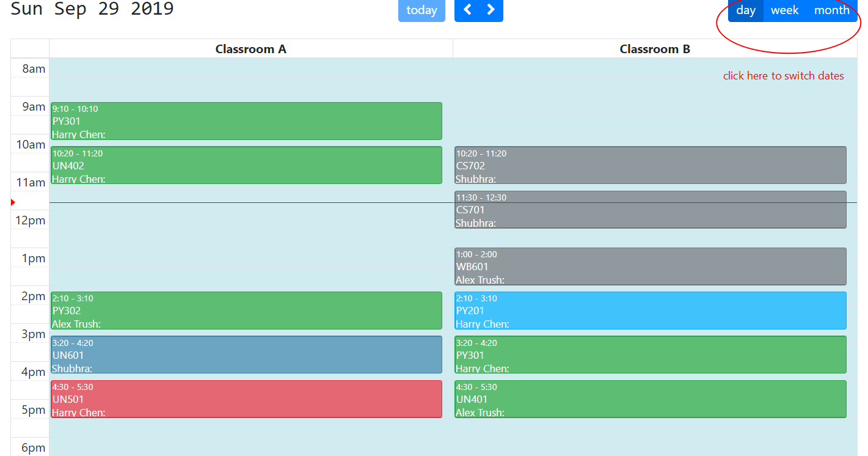The width and height of the screenshot is (868, 456).
Task: Click the 3pm time slot label
Action: tap(34, 334)
